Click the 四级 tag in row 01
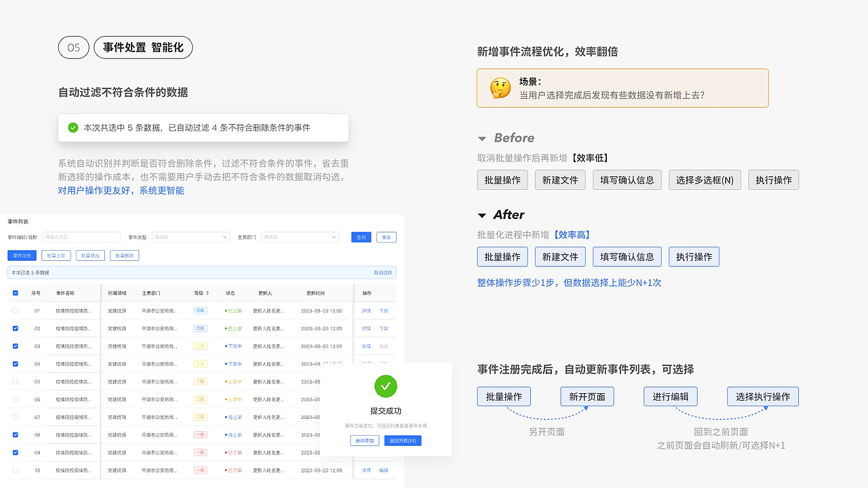Screen dimensions: 868x488 click(200, 310)
